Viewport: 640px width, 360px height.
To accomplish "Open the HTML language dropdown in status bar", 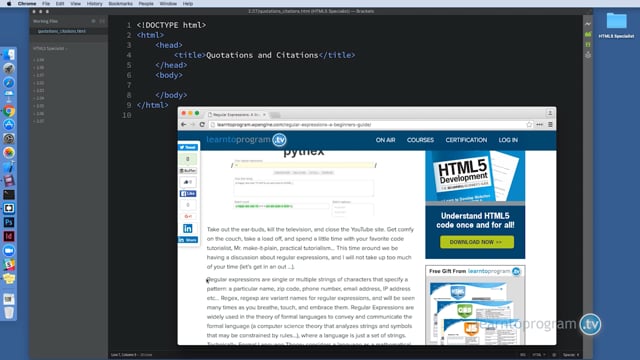I will coord(539,355).
